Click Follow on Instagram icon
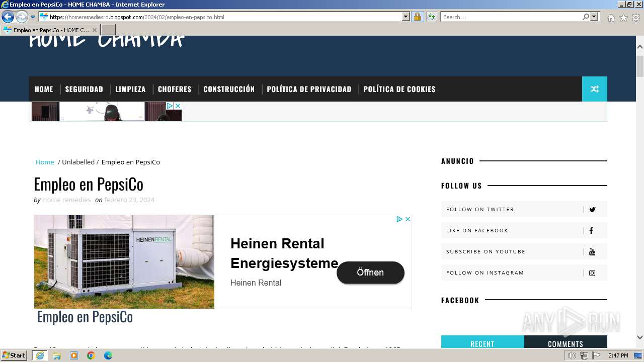Viewport: 644px width, 362px height. pos(592,273)
